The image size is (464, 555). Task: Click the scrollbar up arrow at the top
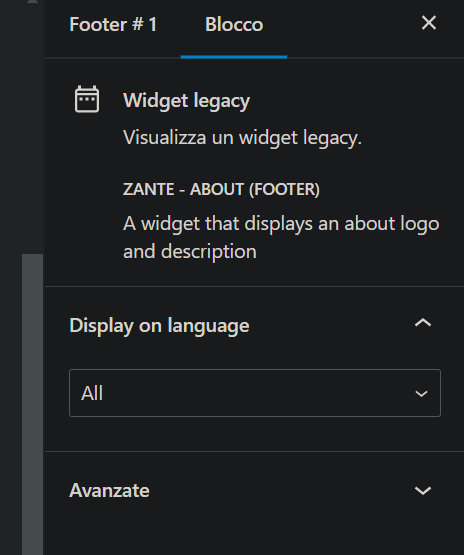click(x=32, y=2)
